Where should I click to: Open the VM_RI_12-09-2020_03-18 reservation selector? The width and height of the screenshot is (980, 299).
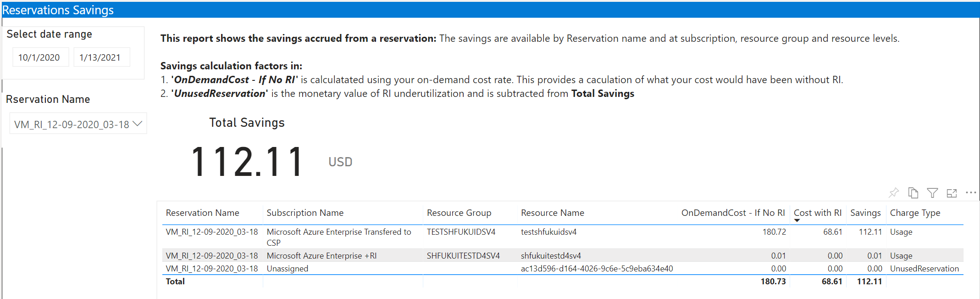tap(78, 124)
